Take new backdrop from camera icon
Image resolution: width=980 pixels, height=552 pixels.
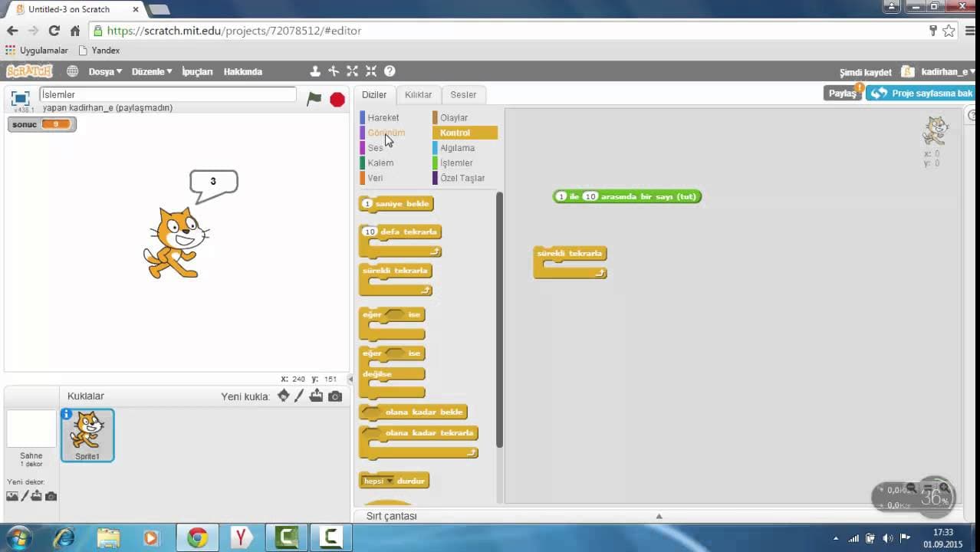coord(51,496)
